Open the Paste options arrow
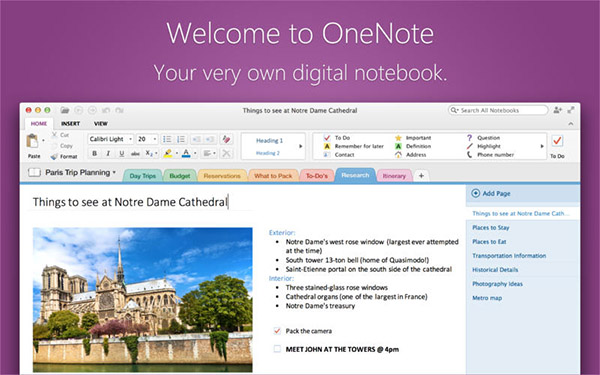 [43, 140]
